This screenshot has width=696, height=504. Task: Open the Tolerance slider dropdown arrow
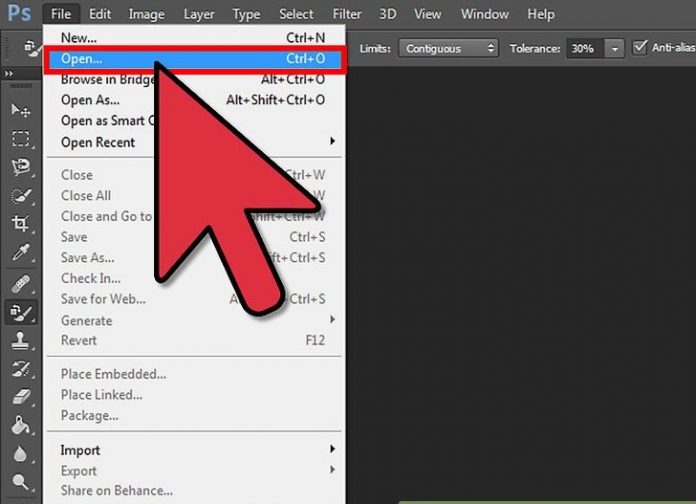614,48
